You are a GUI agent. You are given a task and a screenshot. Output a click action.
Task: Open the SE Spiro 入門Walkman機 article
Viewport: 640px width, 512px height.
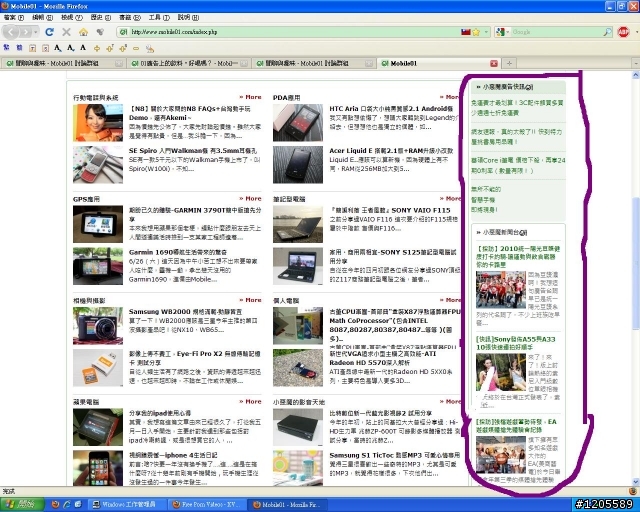pyautogui.click(x=193, y=151)
